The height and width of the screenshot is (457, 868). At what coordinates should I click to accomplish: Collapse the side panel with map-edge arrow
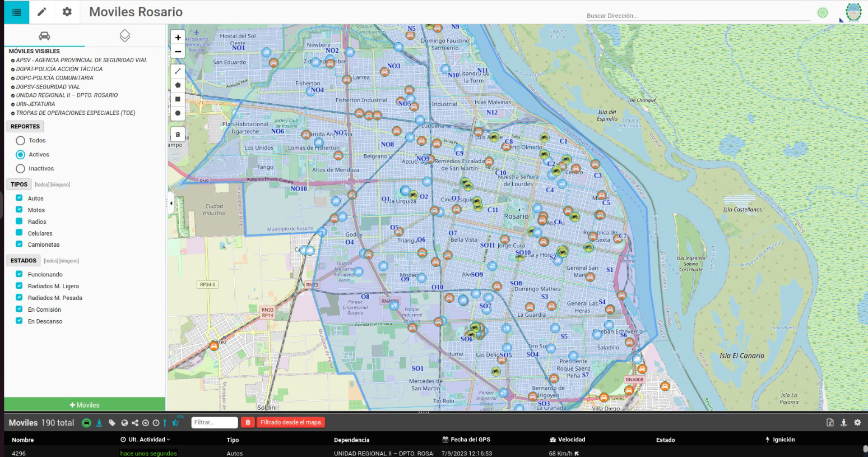(x=171, y=204)
